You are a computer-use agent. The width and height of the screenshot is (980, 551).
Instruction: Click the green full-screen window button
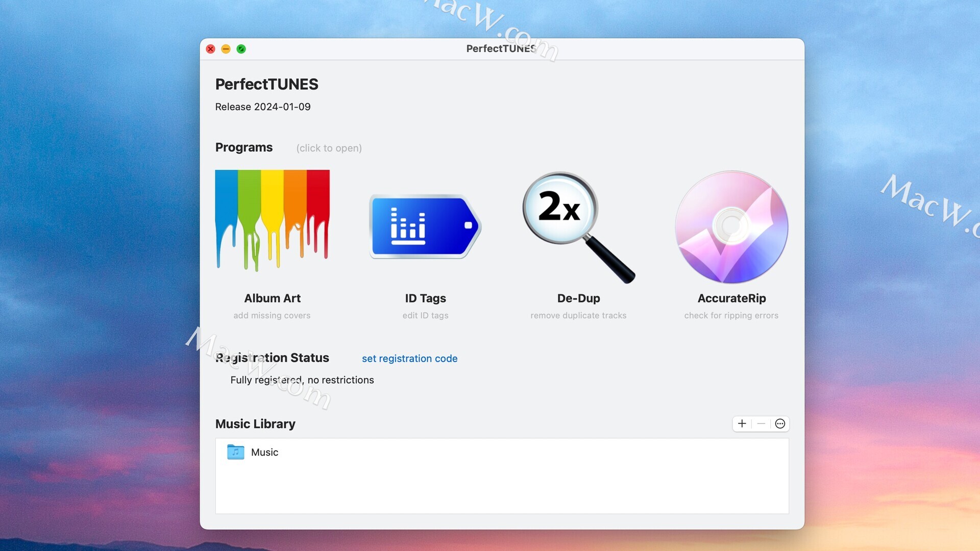tap(241, 49)
